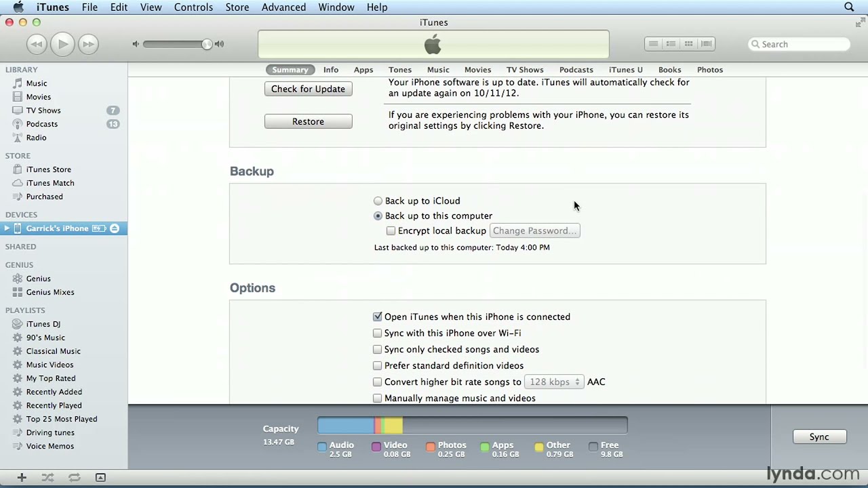Toggle Open iTunes when iPhone is connected

(x=377, y=317)
